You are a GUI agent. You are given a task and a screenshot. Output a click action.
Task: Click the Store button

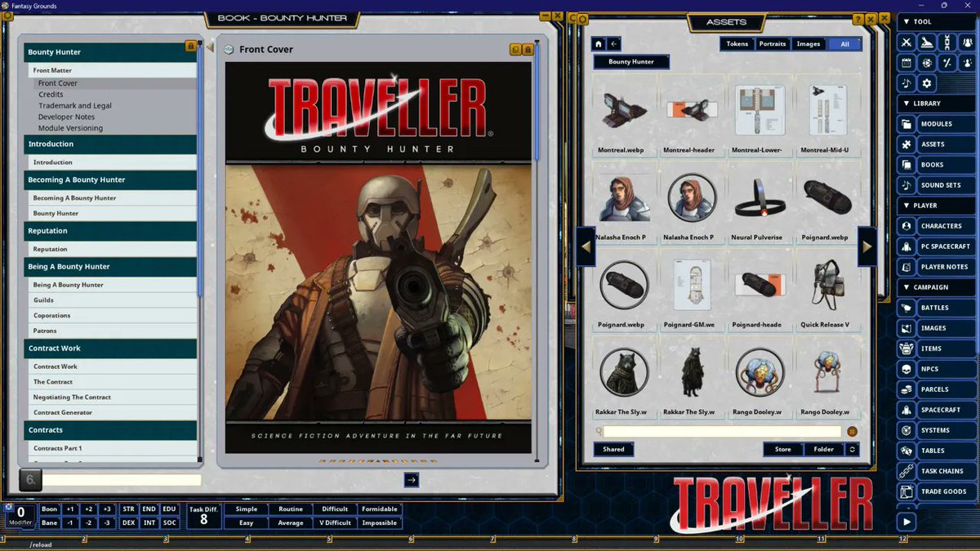(783, 449)
